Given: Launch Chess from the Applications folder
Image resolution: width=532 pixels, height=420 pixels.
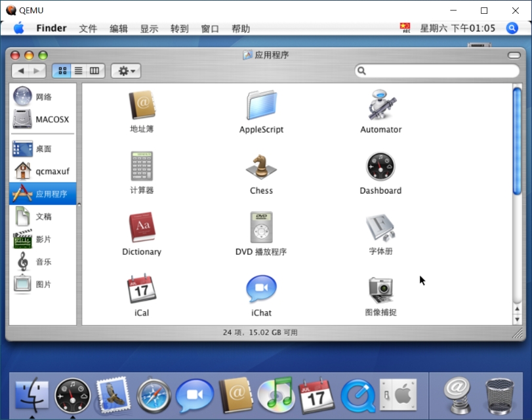Looking at the screenshot, I should [x=260, y=168].
